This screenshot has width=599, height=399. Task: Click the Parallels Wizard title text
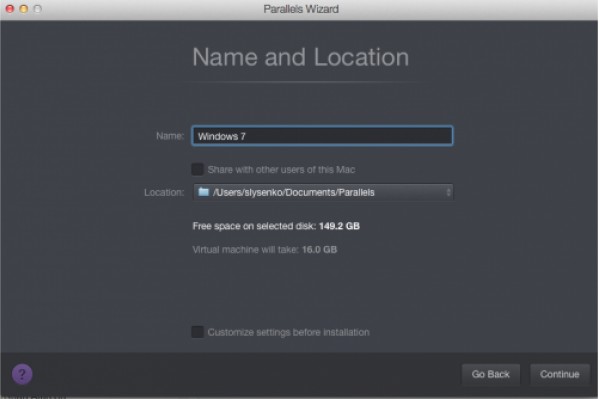pyautogui.click(x=301, y=9)
